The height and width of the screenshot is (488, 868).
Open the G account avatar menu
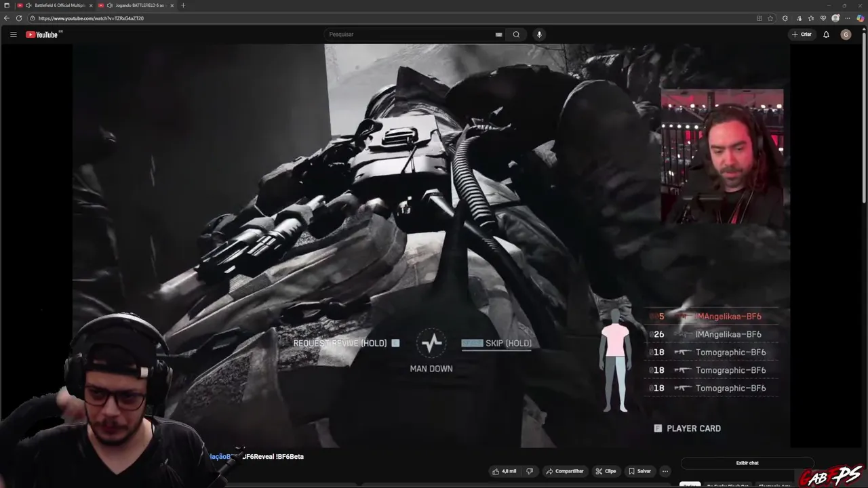click(846, 35)
